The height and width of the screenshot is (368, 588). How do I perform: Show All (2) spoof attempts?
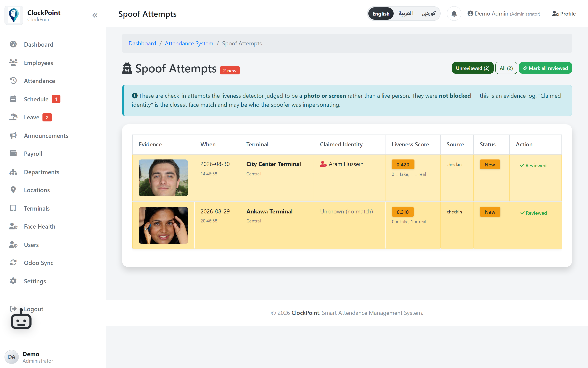click(x=506, y=68)
